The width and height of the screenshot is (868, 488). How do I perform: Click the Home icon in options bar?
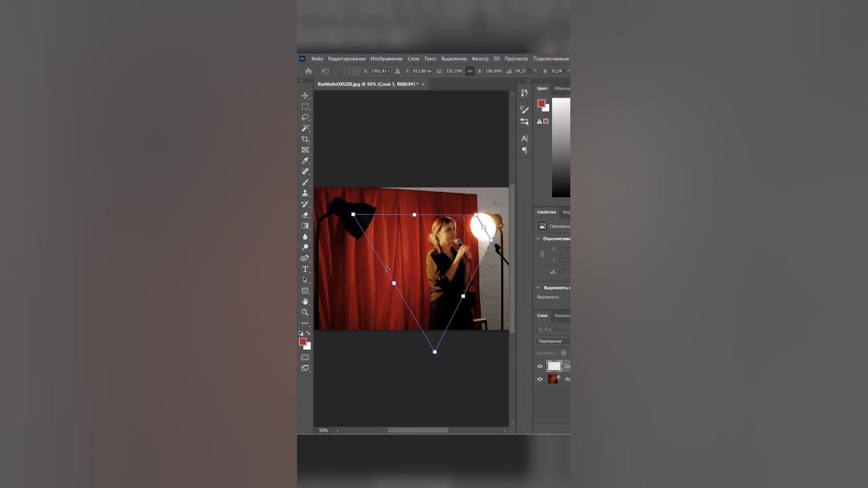coord(309,71)
